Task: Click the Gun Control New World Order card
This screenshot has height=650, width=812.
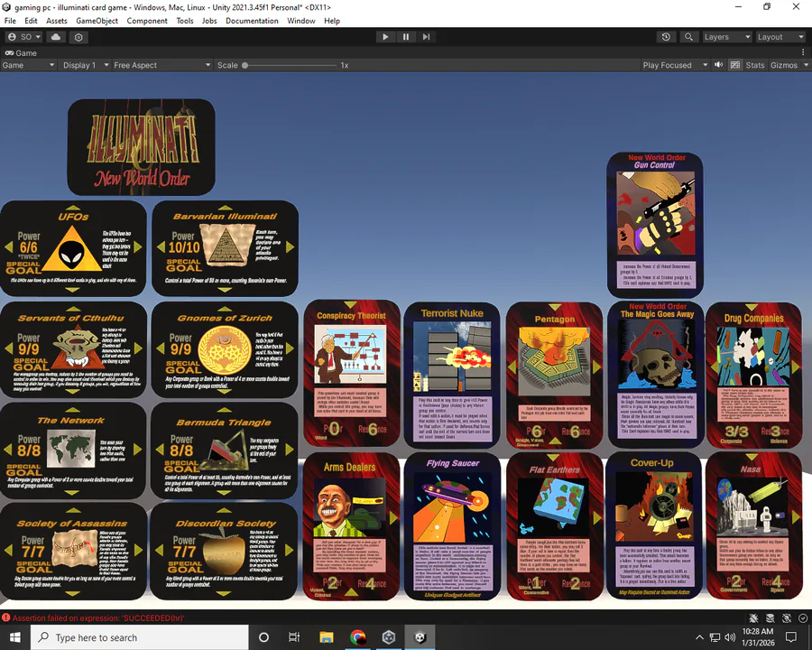Action: coord(655,225)
